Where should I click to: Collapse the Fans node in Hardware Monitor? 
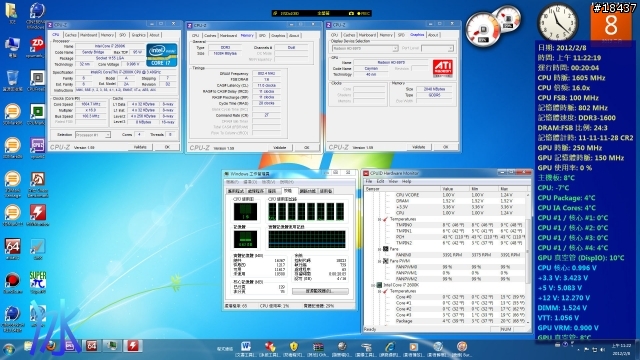(x=380, y=249)
